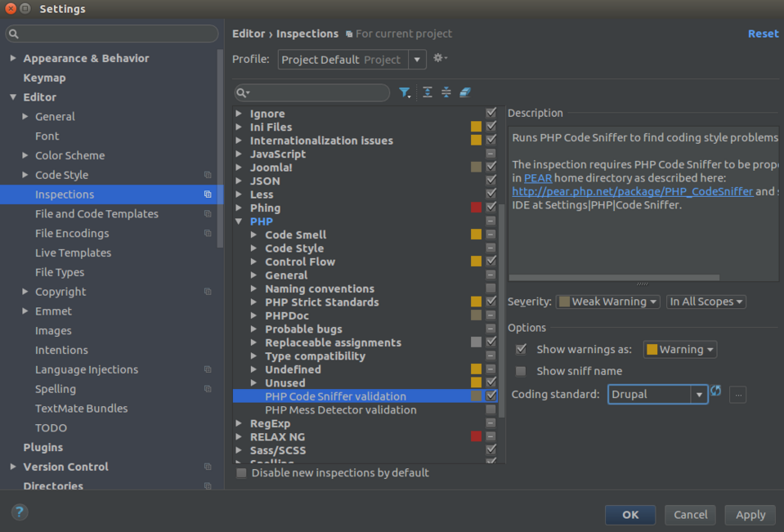
Task: Uncheck Show warnings as
Action: pyautogui.click(x=521, y=349)
